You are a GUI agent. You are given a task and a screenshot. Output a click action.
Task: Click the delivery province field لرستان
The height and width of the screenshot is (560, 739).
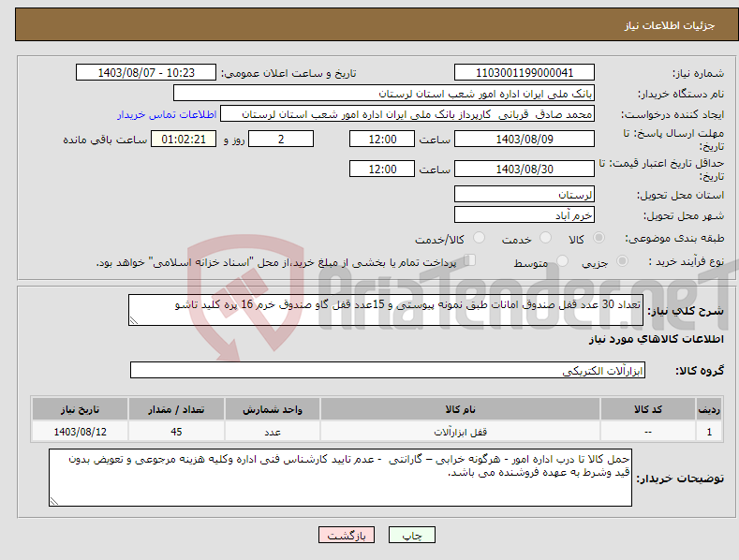coord(525,194)
